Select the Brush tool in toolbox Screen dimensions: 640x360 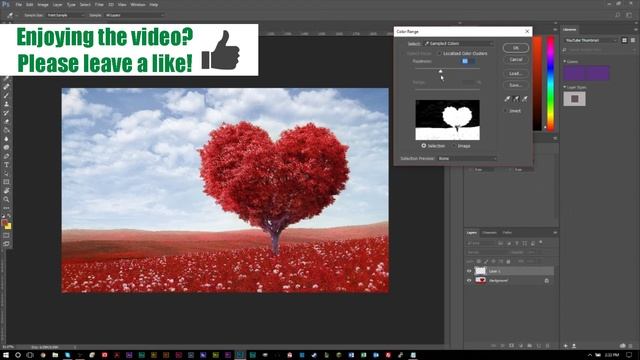pyautogui.click(x=6, y=96)
